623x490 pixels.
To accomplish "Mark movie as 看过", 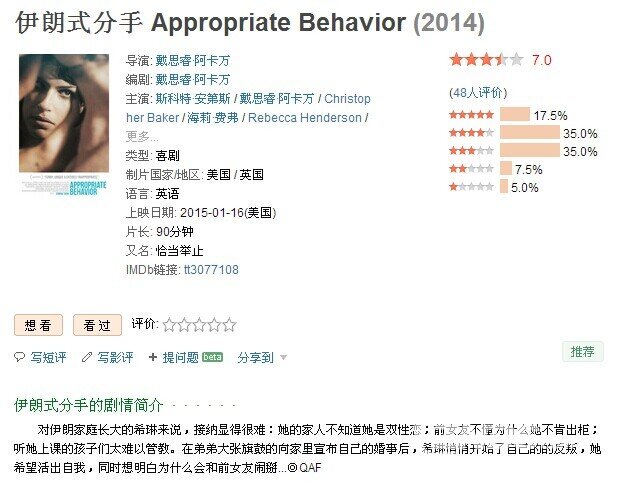I will click(97, 325).
